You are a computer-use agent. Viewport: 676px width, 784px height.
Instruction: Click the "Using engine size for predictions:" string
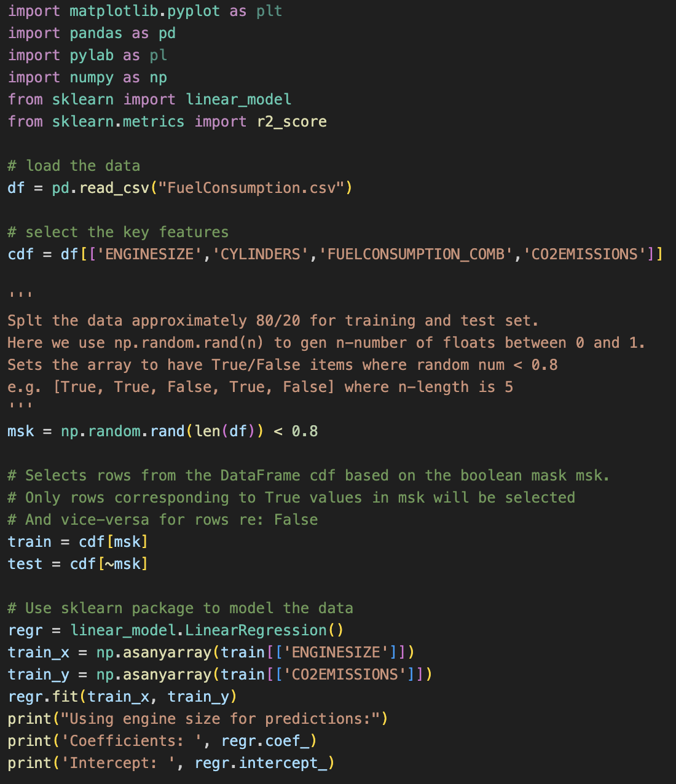221,719
